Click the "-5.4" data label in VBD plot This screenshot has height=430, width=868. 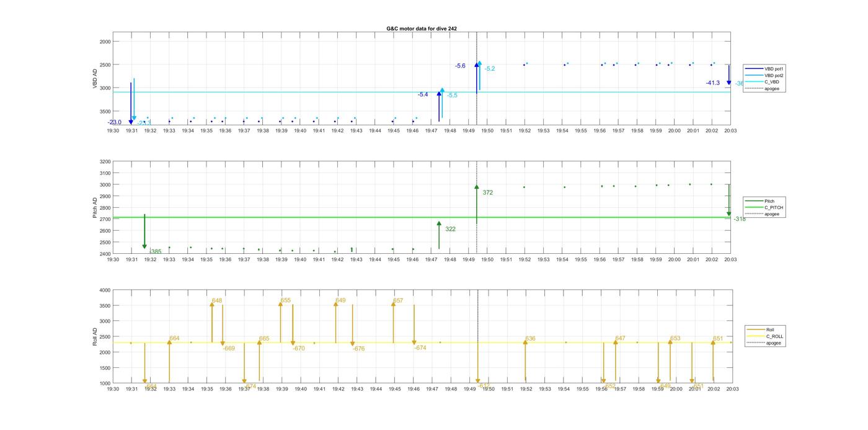[423, 94]
